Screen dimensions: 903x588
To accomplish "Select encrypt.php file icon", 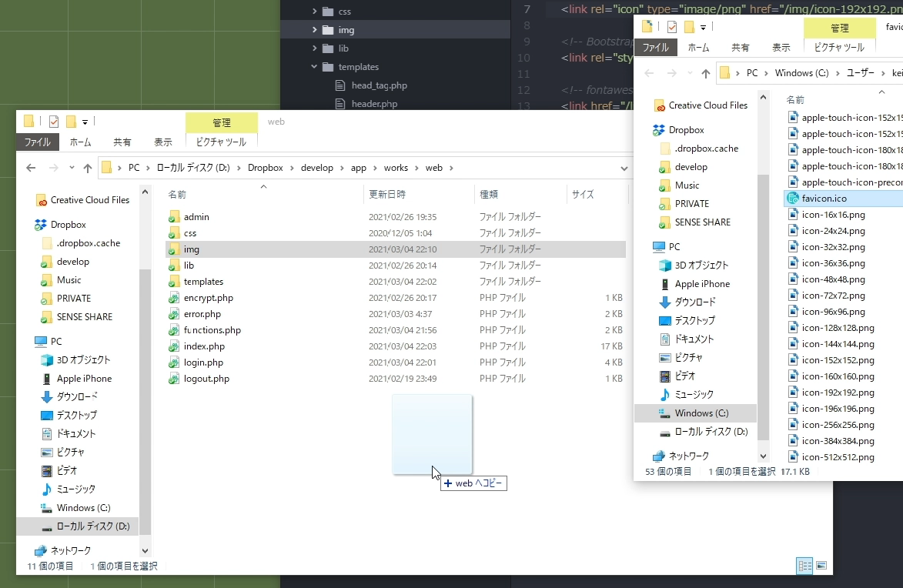I will [x=174, y=298].
